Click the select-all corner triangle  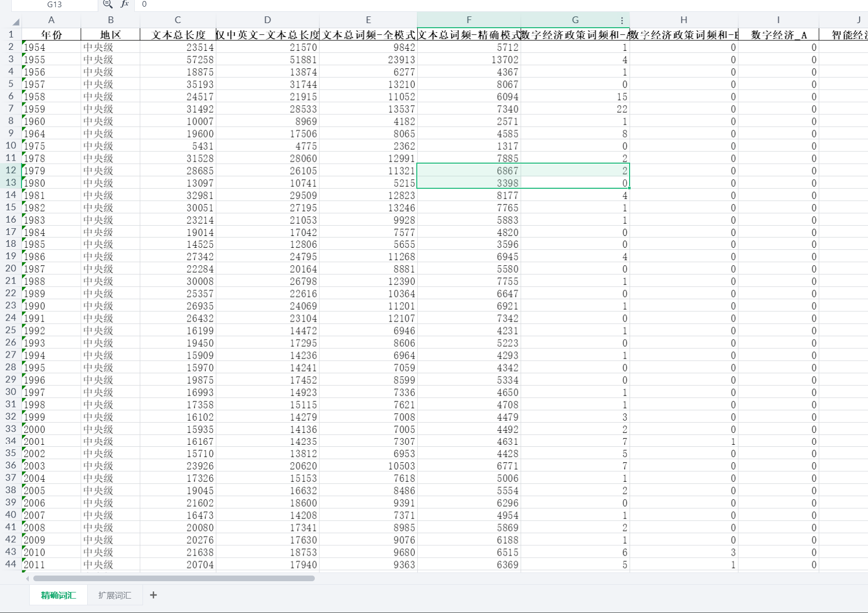[x=16, y=21]
